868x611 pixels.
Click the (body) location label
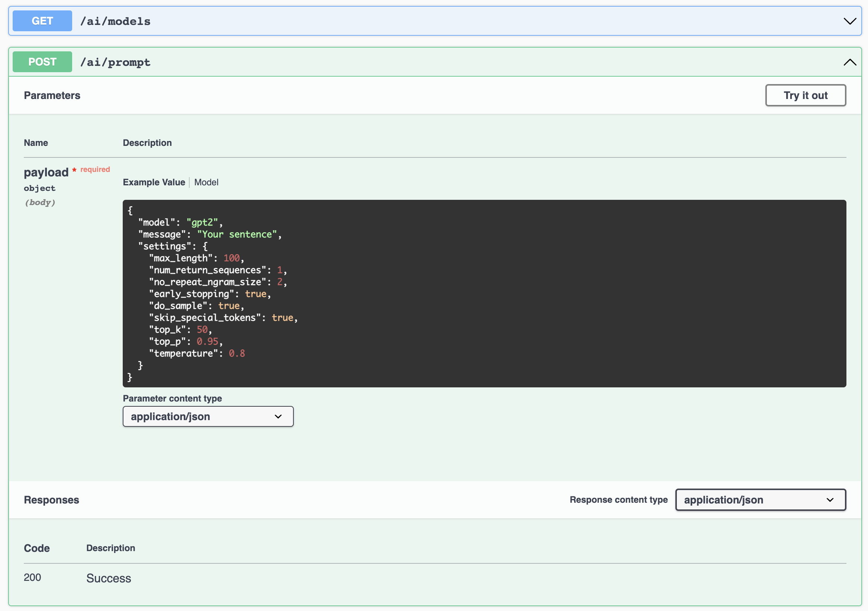(x=40, y=203)
